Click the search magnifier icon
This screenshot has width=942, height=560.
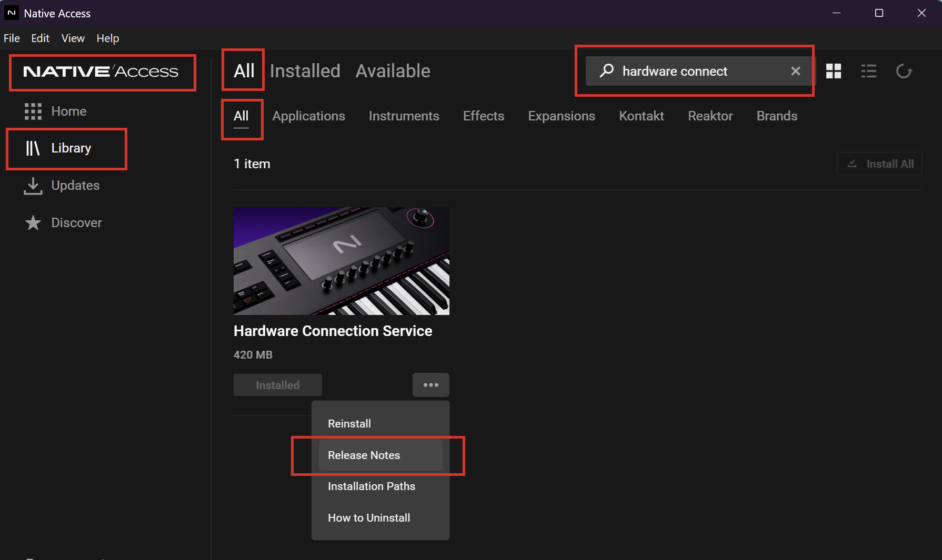[607, 70]
